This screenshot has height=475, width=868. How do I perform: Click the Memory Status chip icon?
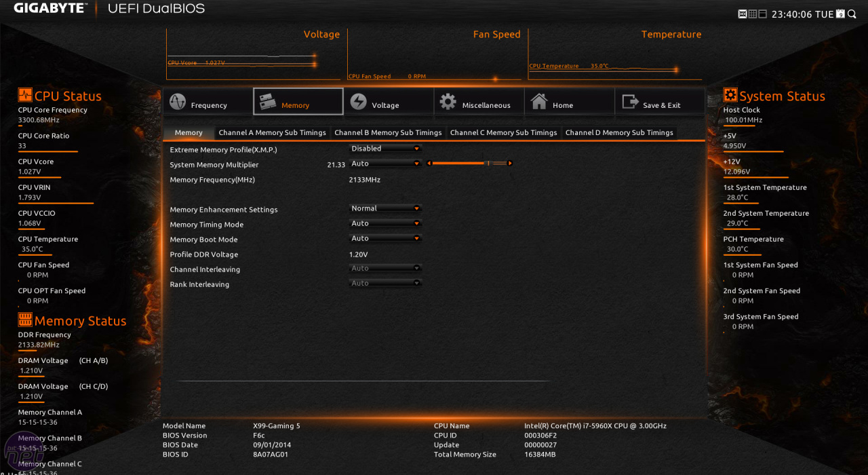point(25,320)
